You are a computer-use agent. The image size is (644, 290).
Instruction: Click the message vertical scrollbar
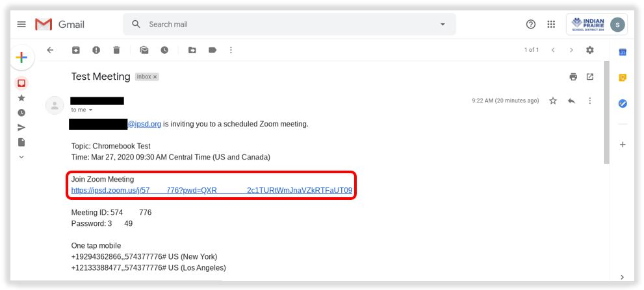coord(606,113)
